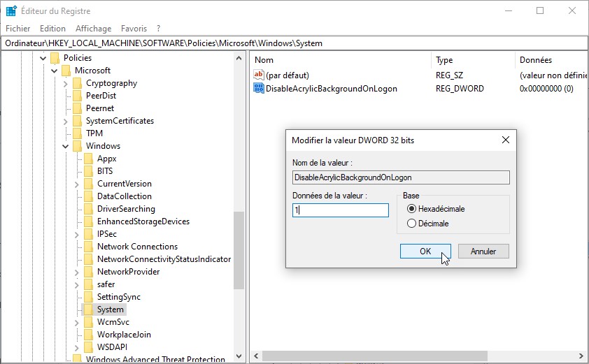Click Annuler to cancel the edit
Image resolution: width=589 pixels, height=364 pixels.
coord(483,252)
